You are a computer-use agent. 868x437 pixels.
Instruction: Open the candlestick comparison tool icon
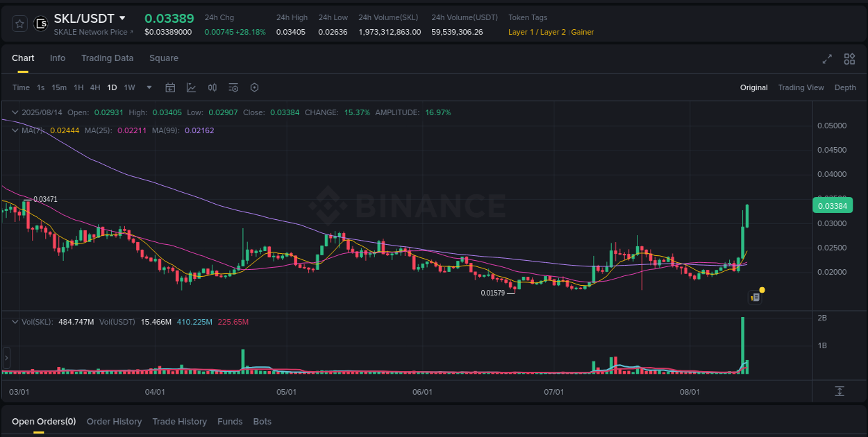point(212,87)
